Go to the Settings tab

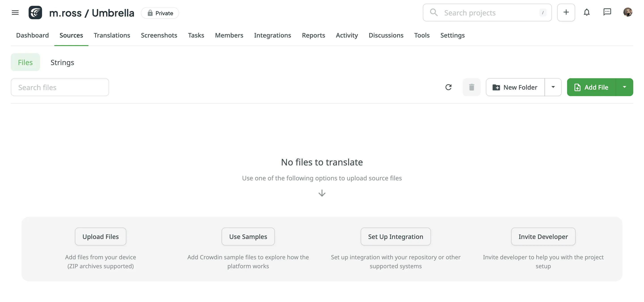point(453,35)
